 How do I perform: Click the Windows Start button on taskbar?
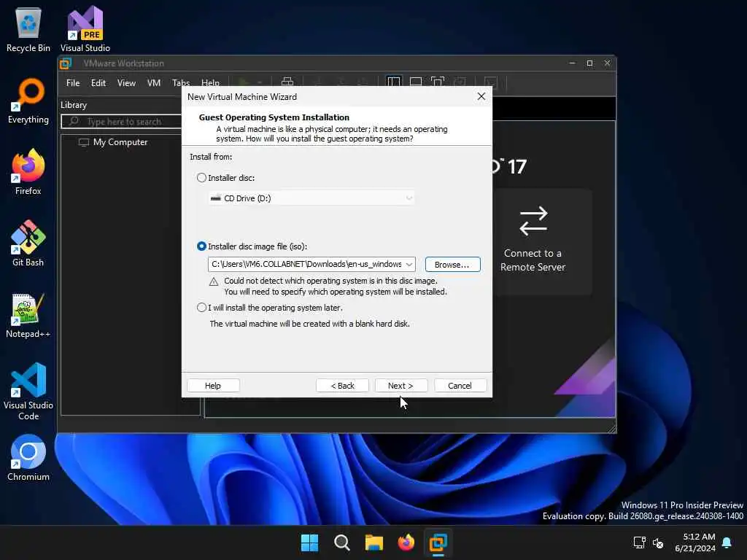309,542
